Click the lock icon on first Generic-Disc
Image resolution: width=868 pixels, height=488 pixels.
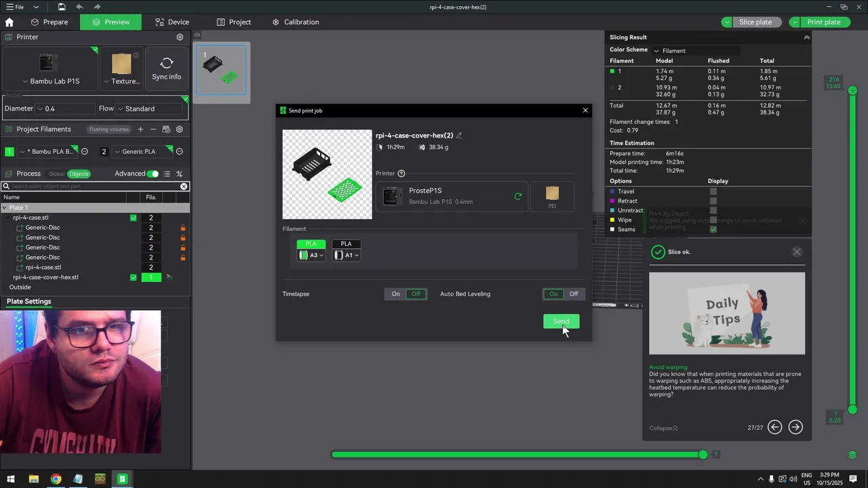tap(183, 228)
